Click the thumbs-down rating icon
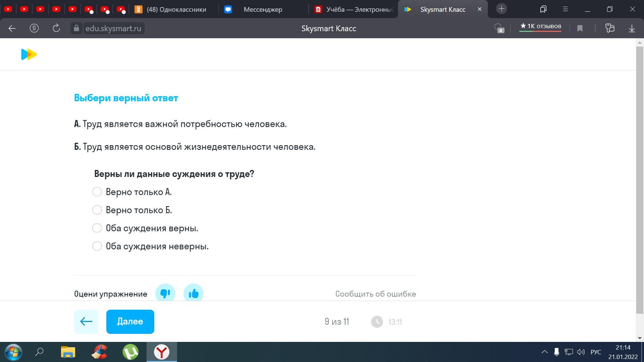644x362 pixels. 165,294
